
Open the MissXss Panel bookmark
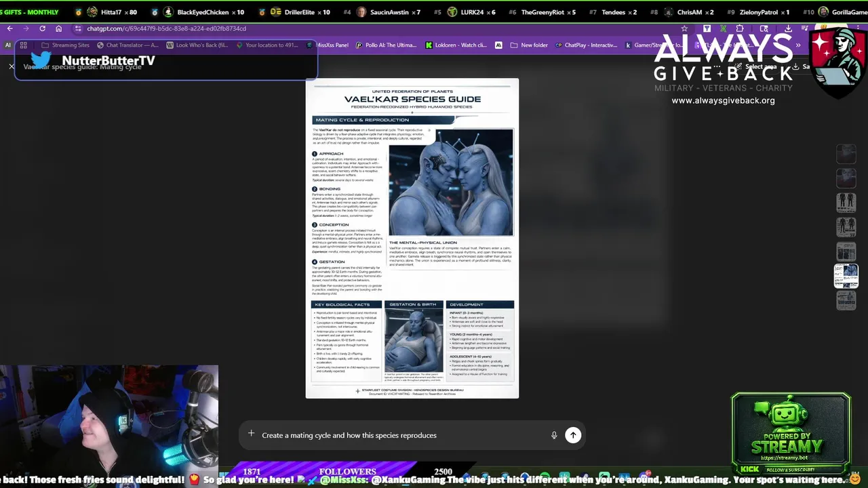coord(328,45)
